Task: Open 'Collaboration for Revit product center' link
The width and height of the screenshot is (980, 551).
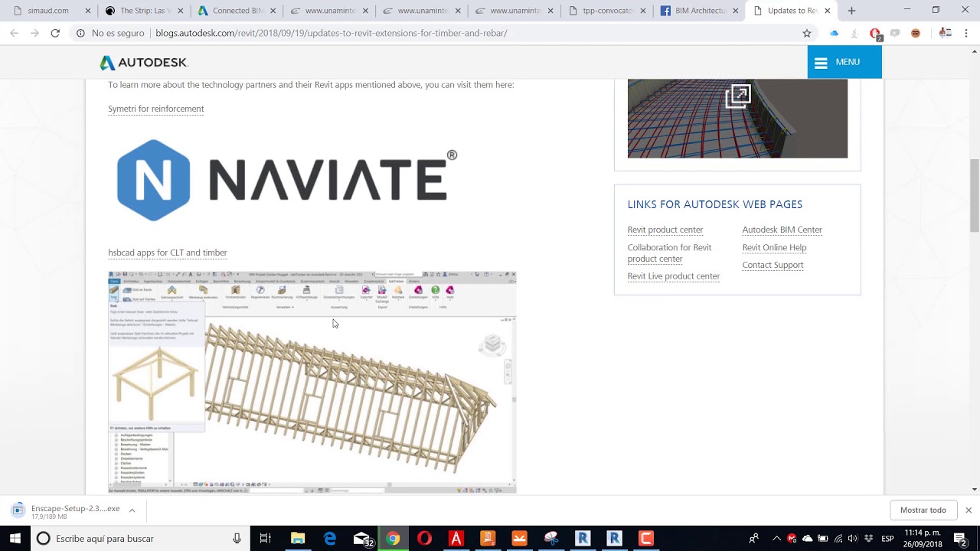Action: [x=670, y=253]
